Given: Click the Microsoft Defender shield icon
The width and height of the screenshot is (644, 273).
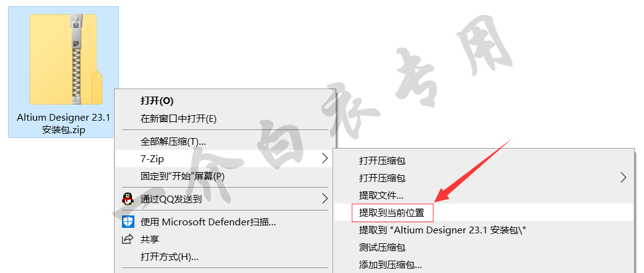Looking at the screenshot, I should pos(128,222).
